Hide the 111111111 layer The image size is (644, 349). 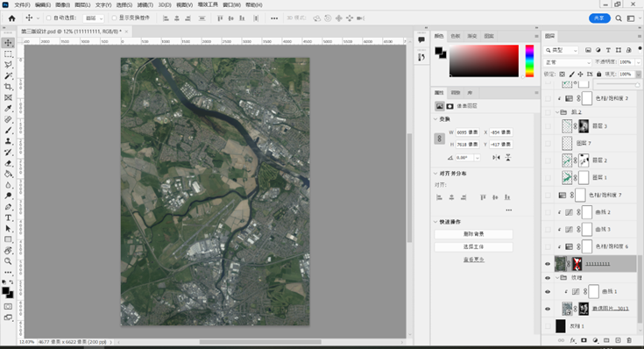click(x=548, y=264)
